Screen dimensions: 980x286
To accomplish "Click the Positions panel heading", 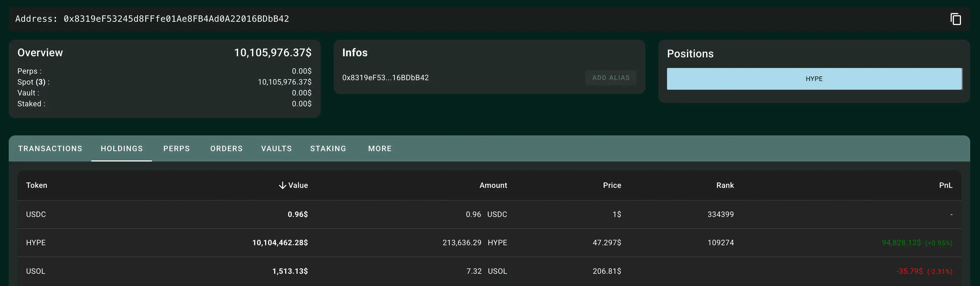I will point(690,54).
